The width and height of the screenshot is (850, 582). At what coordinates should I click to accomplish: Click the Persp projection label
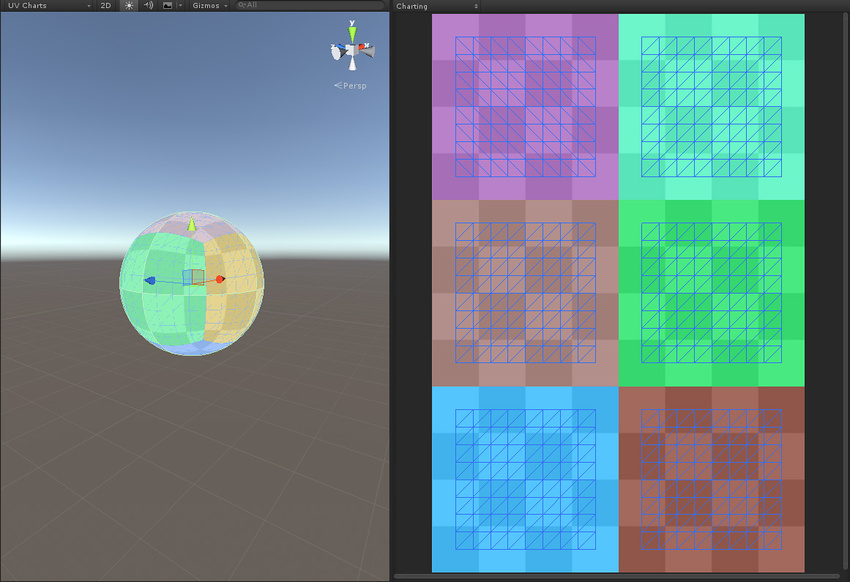coord(354,86)
